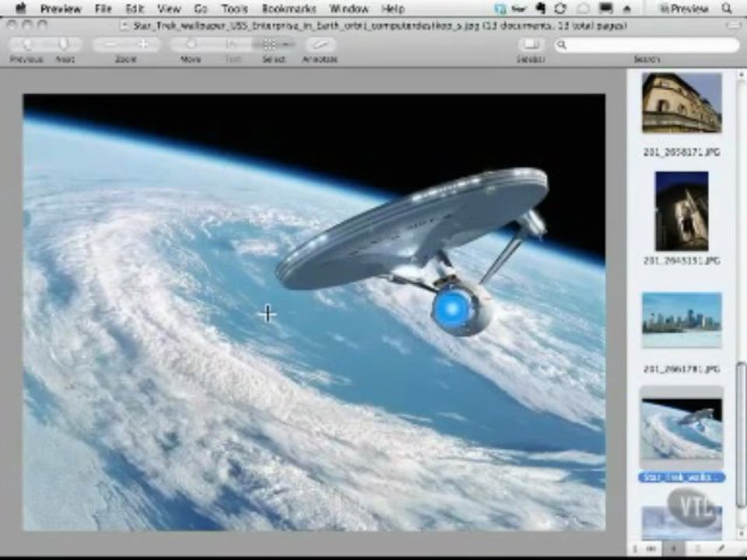Zoom out with the minus button

pos(110,44)
